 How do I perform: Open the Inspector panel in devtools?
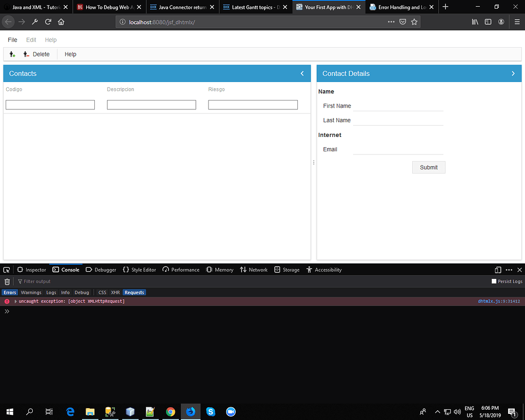point(31,269)
